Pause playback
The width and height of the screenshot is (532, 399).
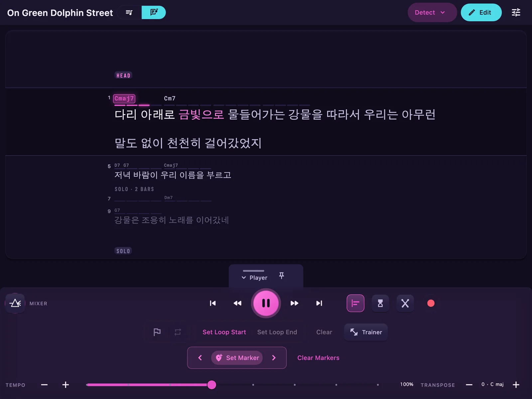coord(266,303)
